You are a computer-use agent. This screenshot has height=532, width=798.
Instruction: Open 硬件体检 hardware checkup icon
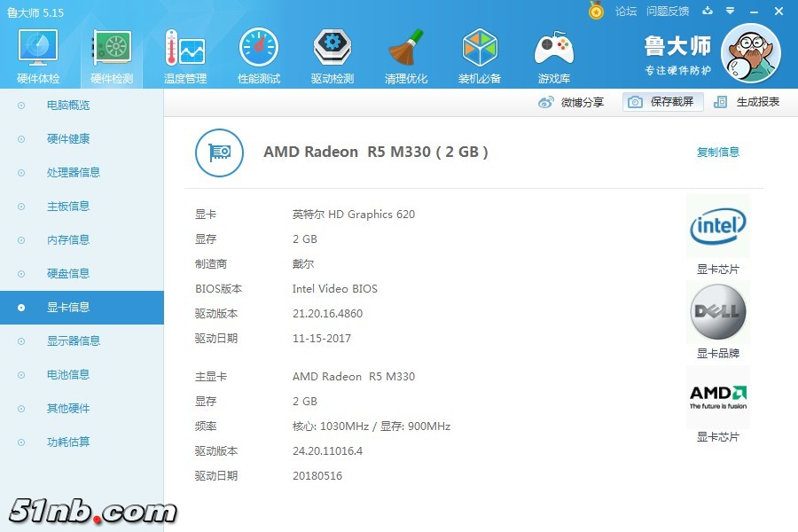tap(38, 57)
